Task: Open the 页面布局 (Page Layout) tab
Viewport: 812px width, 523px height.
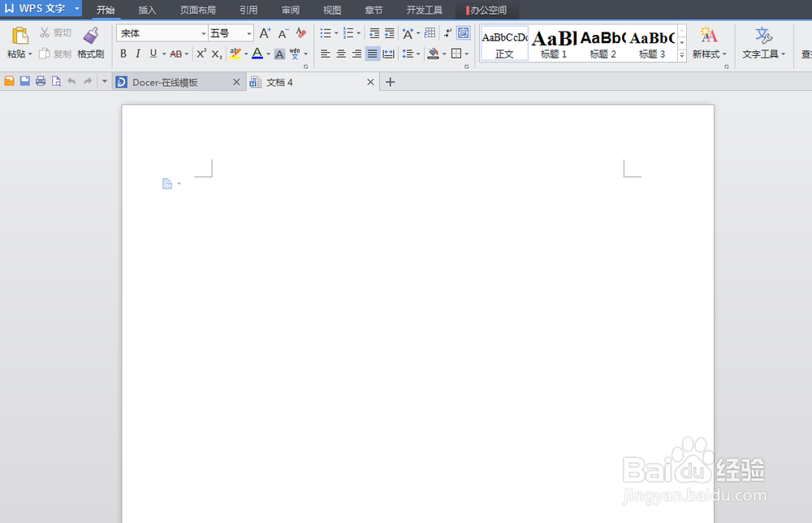Action: click(198, 10)
